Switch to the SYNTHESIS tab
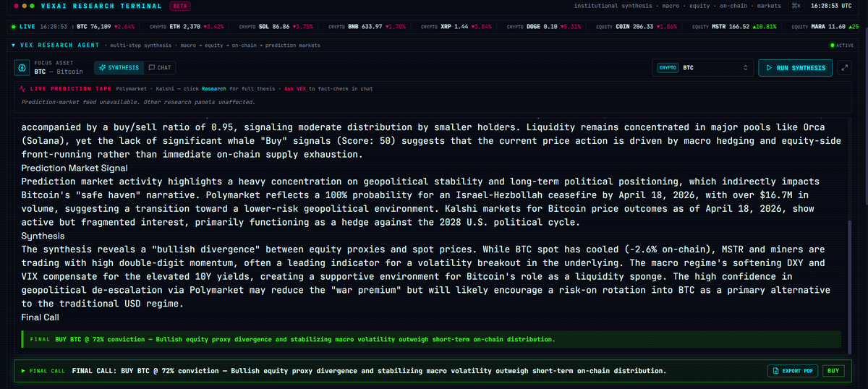868x389 pixels. (119, 68)
